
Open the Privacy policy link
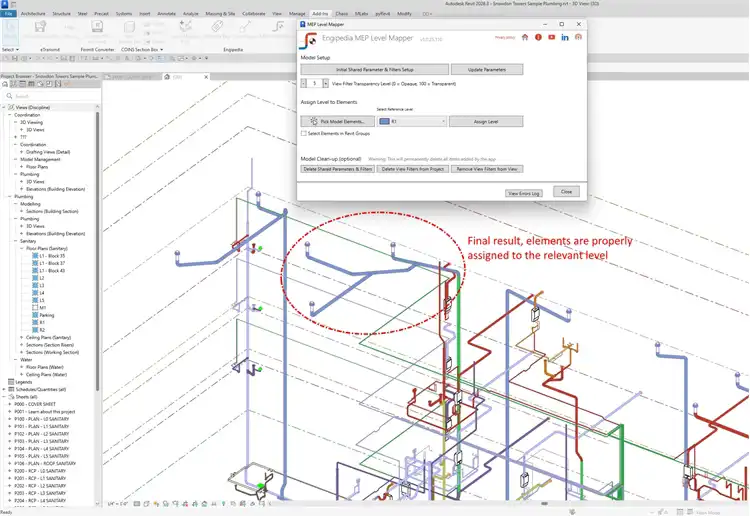pyautogui.click(x=505, y=37)
